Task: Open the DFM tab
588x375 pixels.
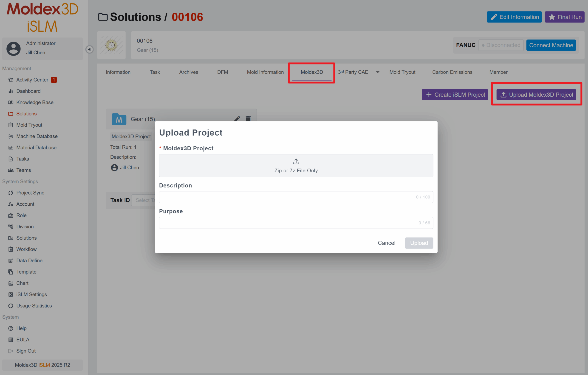Action: coord(223,72)
